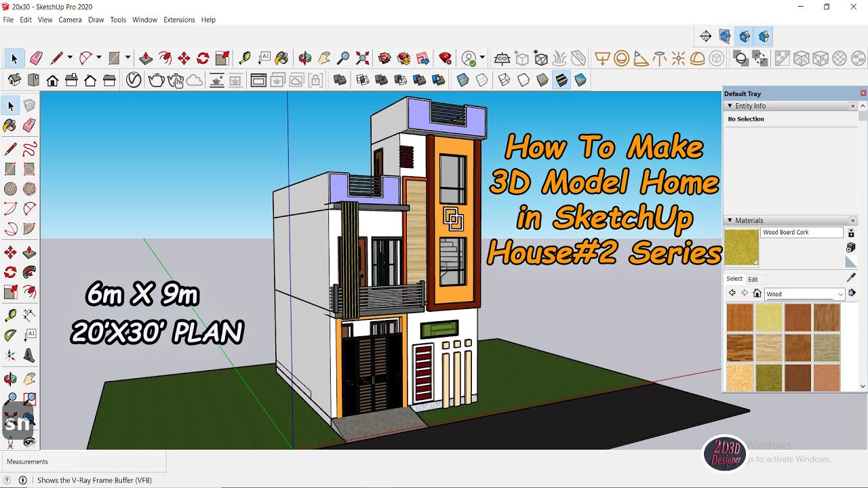This screenshot has height=488, width=868.
Task: Toggle section planes display in Section toolbar
Action: [725, 36]
